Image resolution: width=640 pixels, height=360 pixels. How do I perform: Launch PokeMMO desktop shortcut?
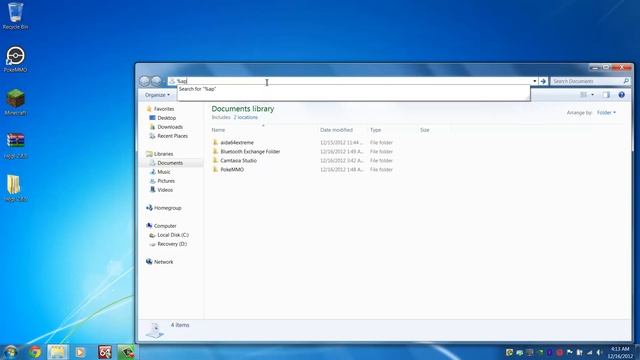click(x=16, y=59)
